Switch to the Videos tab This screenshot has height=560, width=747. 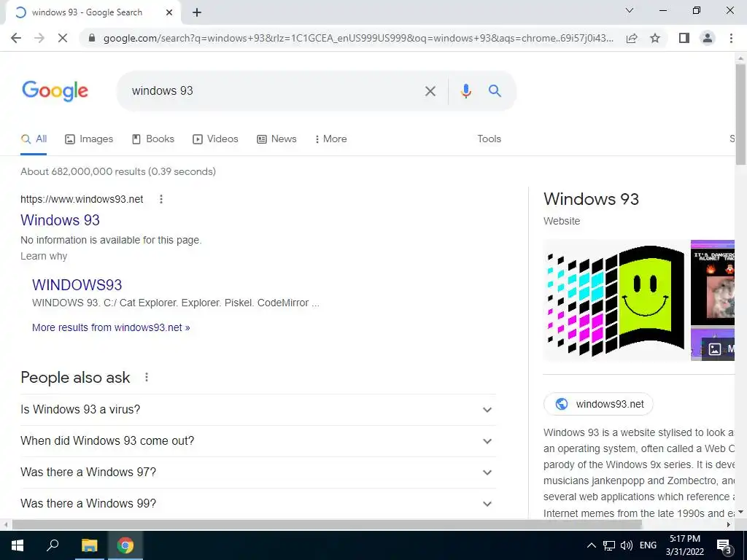[215, 139]
